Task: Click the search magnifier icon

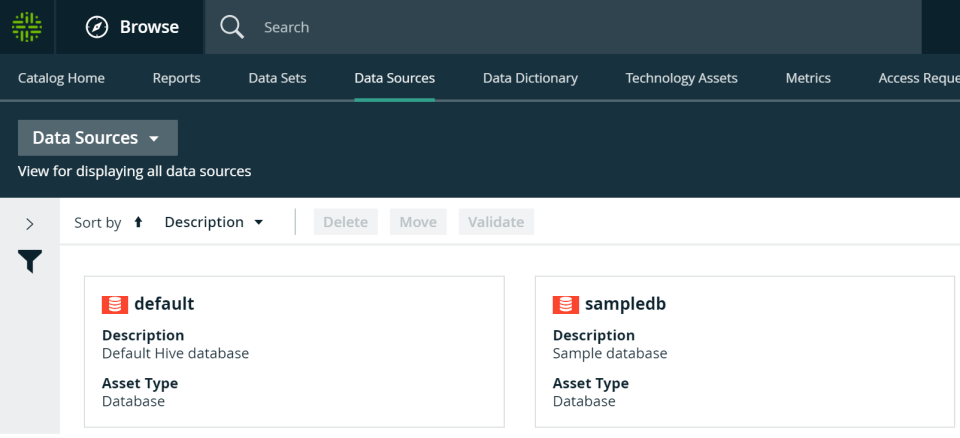Action: click(x=232, y=27)
